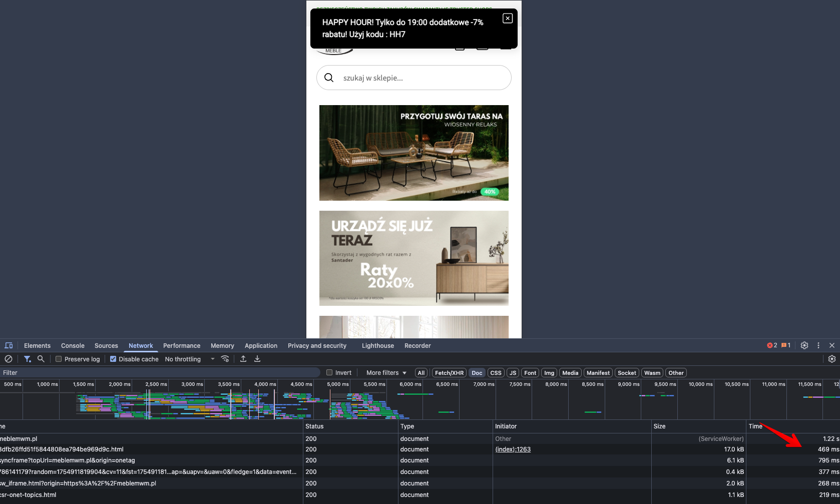The height and width of the screenshot is (504, 840).
Task: Open Network panel settings gear
Action: pyautogui.click(x=832, y=359)
